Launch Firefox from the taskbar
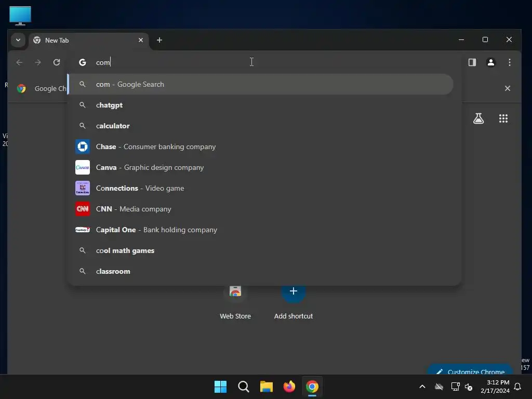The image size is (532, 399). [289, 387]
